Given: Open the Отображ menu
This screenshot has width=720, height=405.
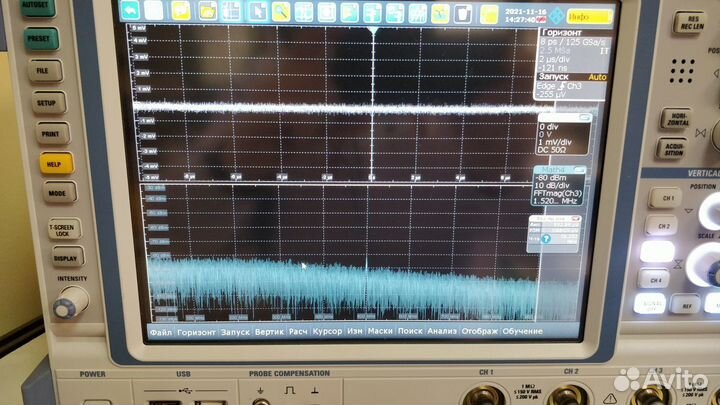Looking at the screenshot, I should click(479, 331).
